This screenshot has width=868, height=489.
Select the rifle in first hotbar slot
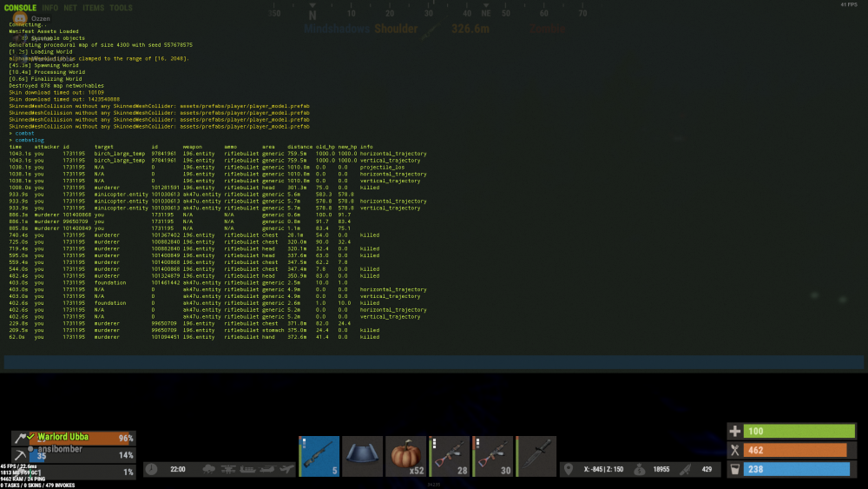319,456
